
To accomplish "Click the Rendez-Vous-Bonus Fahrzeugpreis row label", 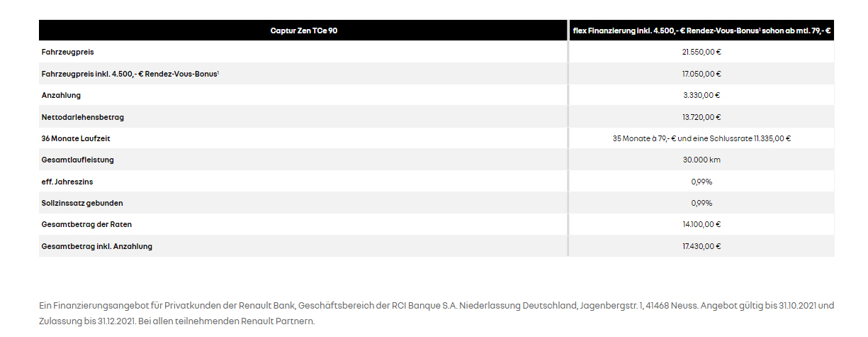I will 130,74.
